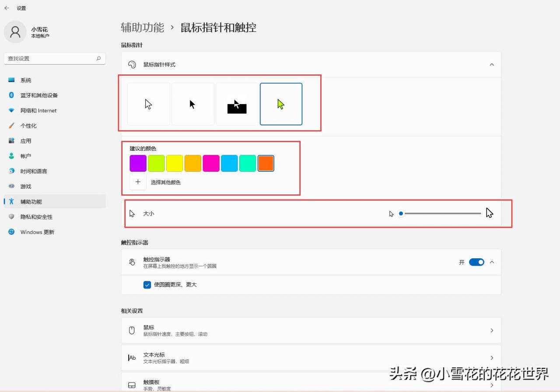
Task: Click the touchpad icon in 相关设置
Action: [x=132, y=385]
